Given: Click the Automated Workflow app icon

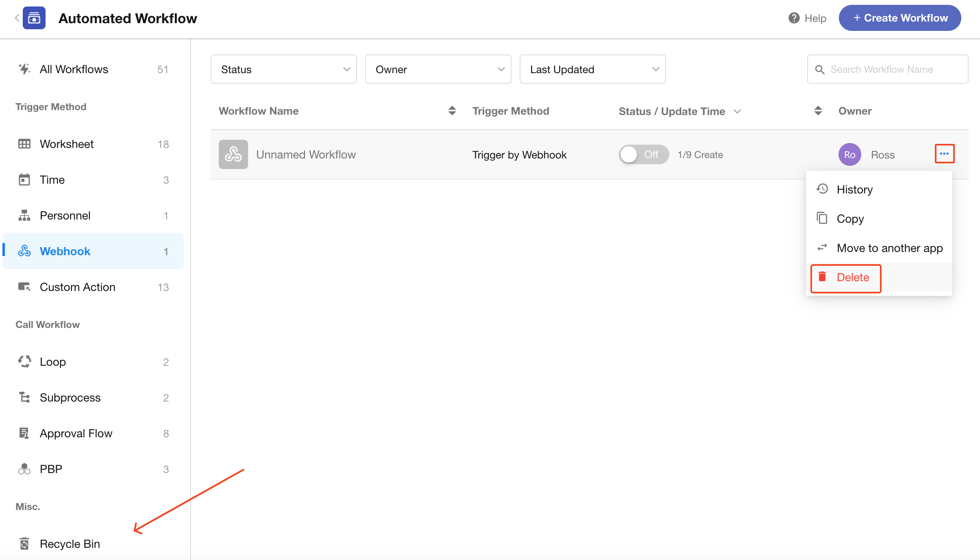Looking at the screenshot, I should tap(34, 18).
